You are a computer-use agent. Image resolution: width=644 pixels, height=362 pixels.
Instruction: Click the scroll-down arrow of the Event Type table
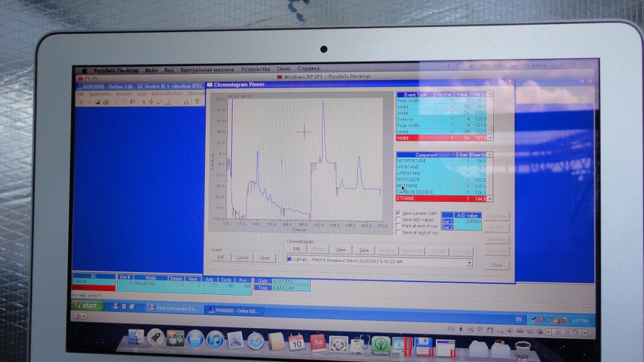pos(490,138)
